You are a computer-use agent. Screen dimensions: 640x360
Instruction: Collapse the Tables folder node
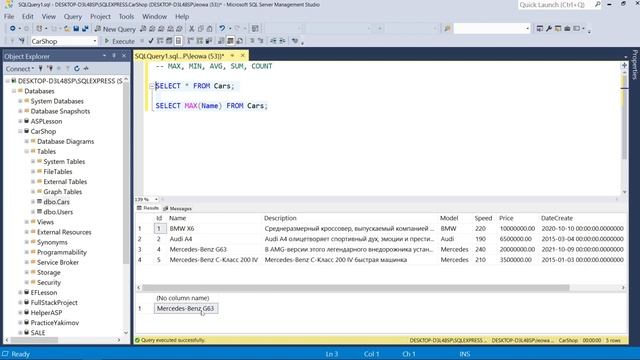coord(27,151)
